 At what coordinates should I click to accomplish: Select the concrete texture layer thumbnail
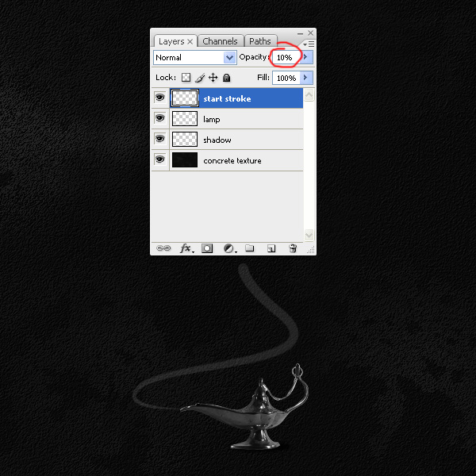click(x=185, y=160)
